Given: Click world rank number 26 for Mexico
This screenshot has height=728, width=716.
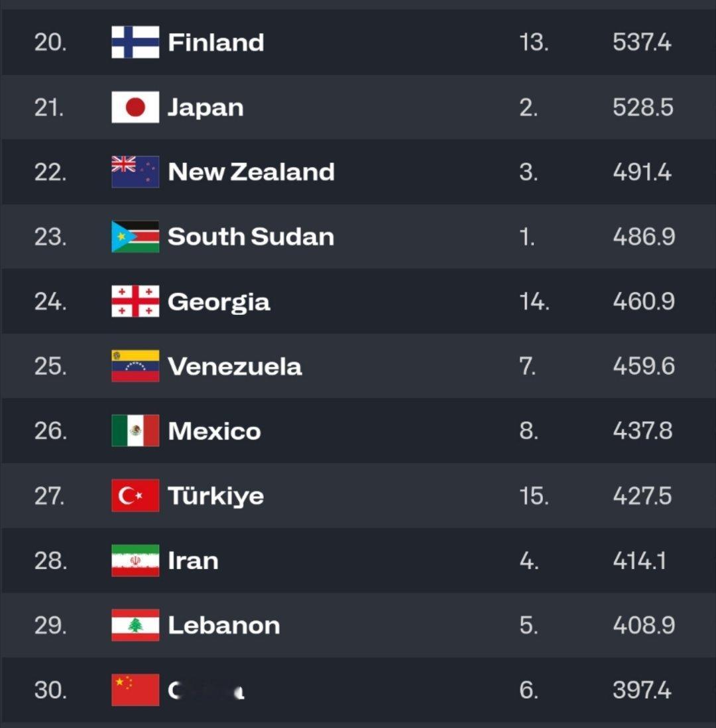Looking at the screenshot, I should tap(50, 431).
